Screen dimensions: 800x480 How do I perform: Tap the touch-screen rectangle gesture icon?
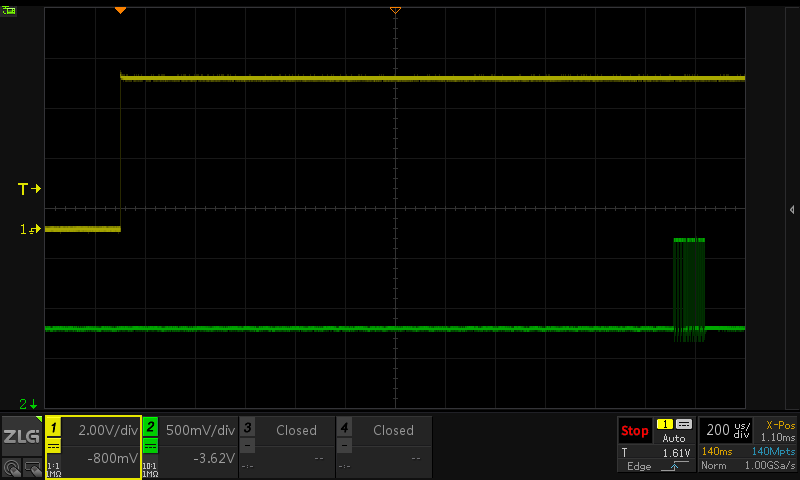[32, 467]
